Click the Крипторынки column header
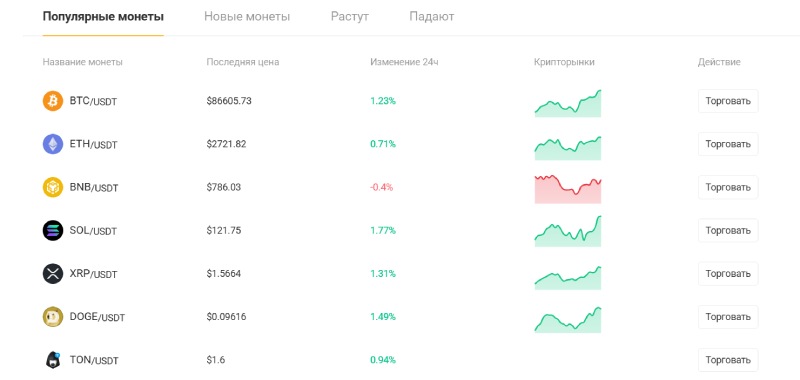The height and width of the screenshot is (380, 800). point(564,62)
